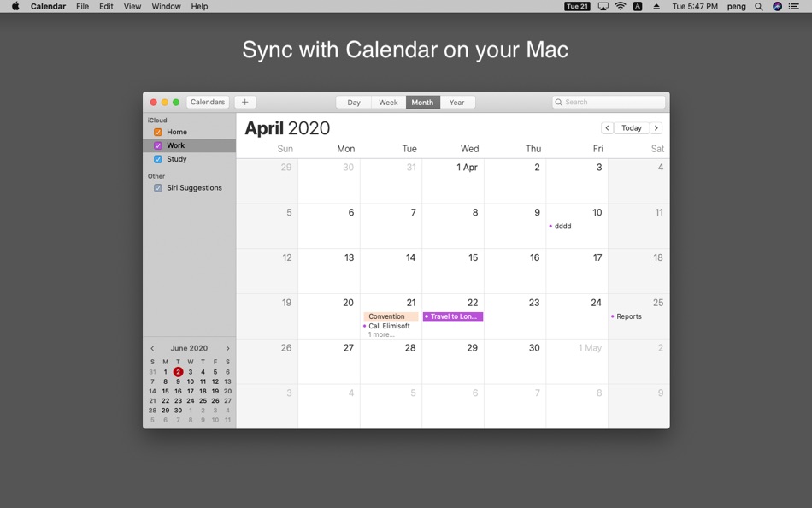The width and height of the screenshot is (812, 508).
Task: Jump to Today
Action: click(x=632, y=128)
